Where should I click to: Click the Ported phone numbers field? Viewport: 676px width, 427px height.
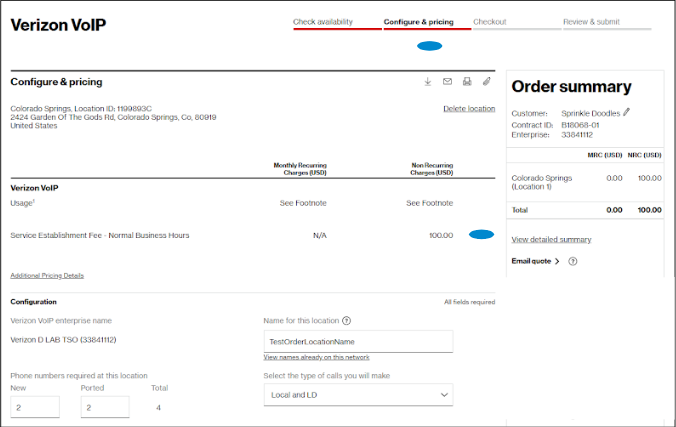(105, 407)
